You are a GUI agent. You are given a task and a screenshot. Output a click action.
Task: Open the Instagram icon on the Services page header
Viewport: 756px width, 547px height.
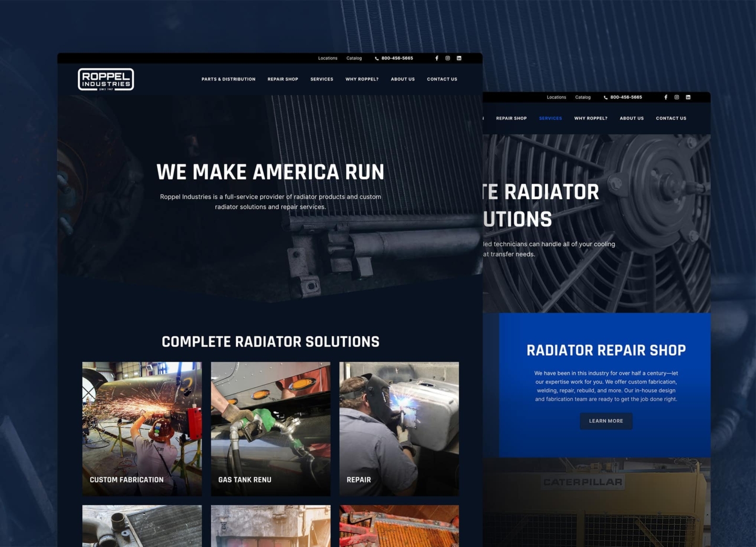coord(676,97)
